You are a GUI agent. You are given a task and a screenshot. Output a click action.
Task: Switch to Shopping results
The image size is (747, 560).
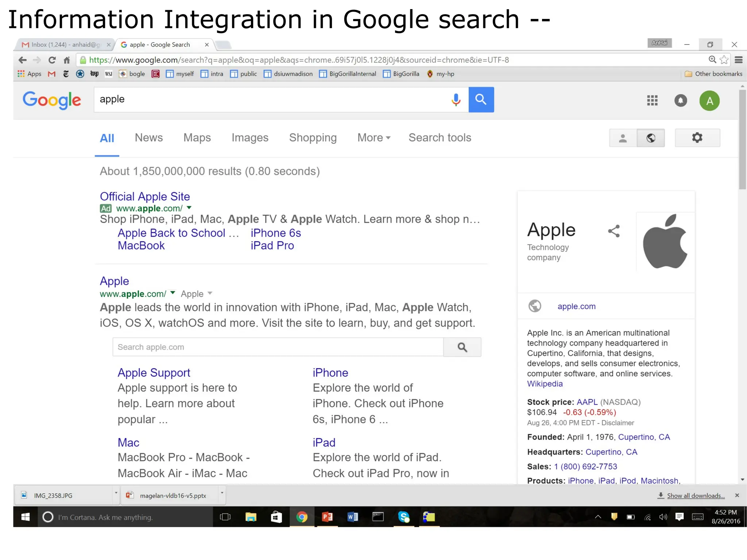tap(313, 138)
